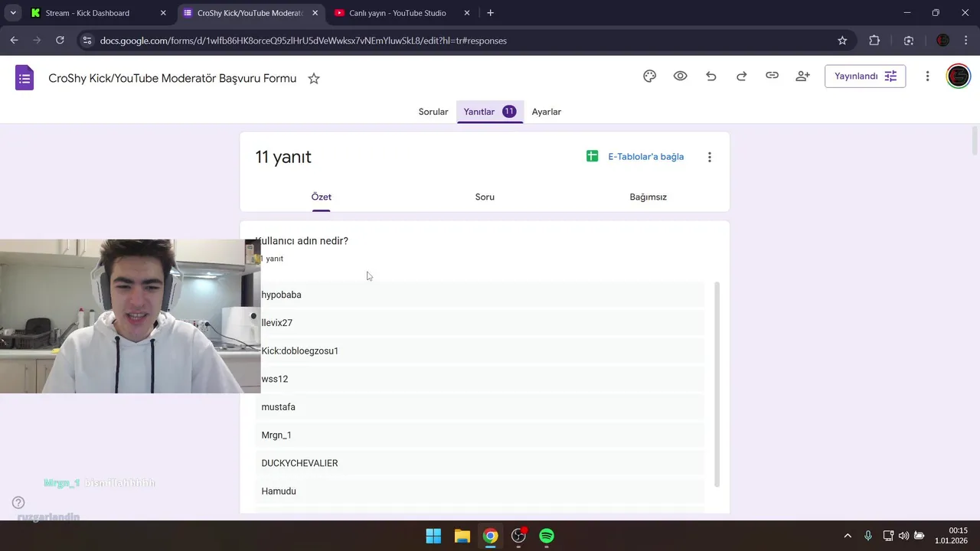Image resolution: width=980 pixels, height=551 pixels.
Task: Click the microphone tray icon
Action: click(868, 536)
